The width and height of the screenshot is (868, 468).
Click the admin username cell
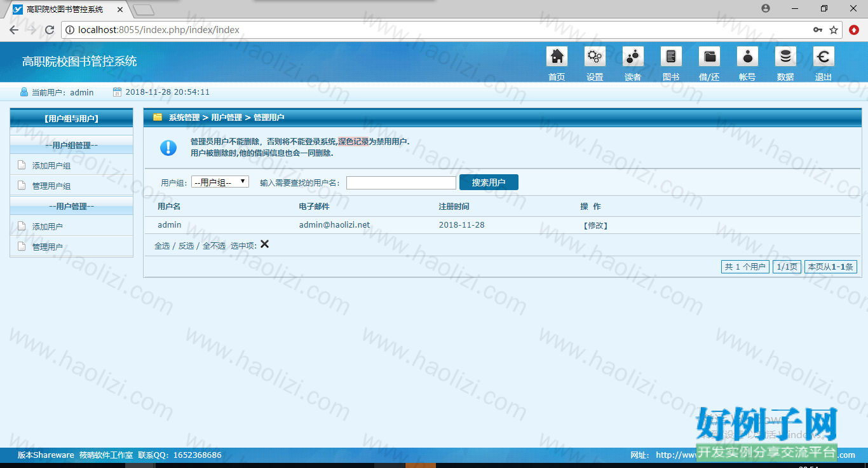coord(170,225)
